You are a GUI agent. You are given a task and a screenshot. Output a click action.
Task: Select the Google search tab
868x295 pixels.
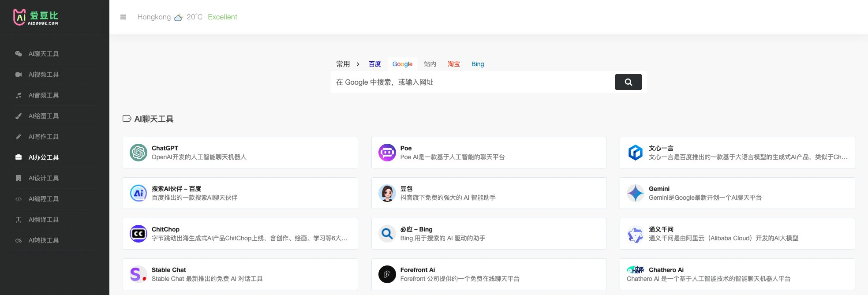tap(403, 64)
